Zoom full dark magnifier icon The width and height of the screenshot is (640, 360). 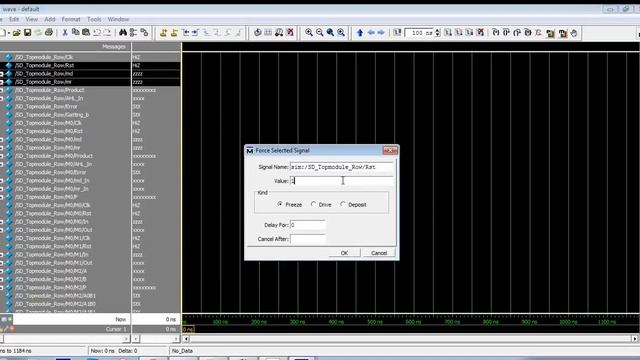[330, 33]
